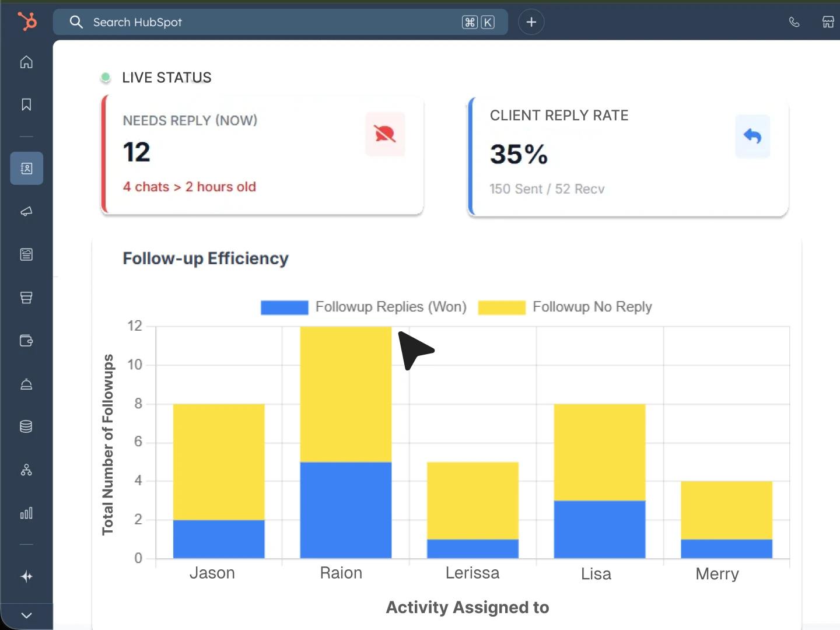Select the Marketing megaphone icon in sidebar

[x=26, y=212]
